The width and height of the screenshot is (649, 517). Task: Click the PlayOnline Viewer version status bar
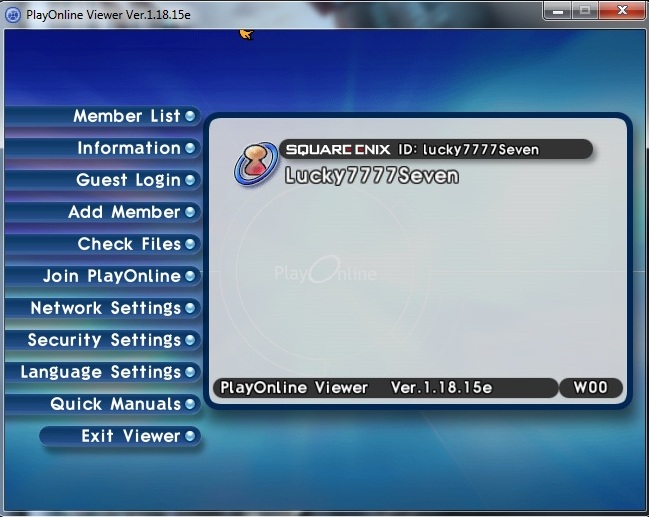pos(385,388)
